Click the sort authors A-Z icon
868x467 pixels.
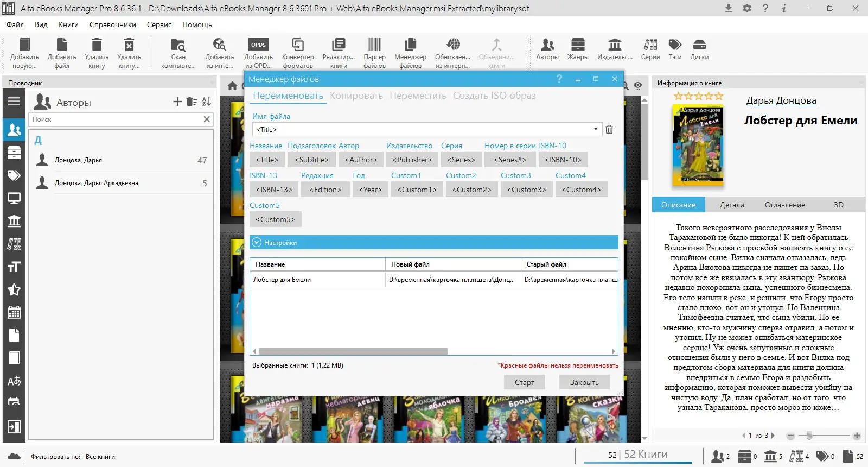click(207, 102)
